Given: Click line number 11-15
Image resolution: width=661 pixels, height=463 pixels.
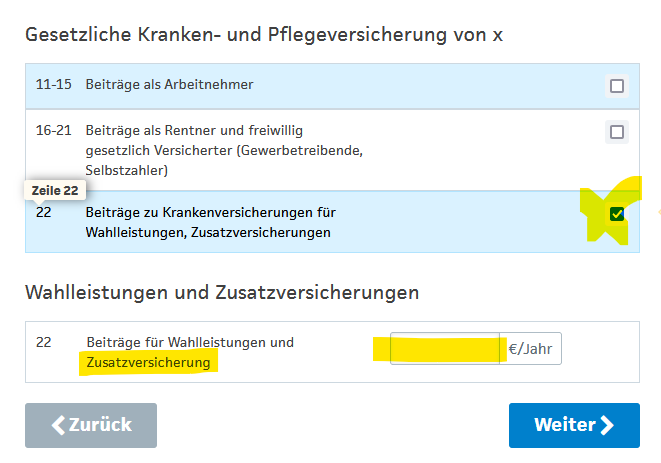Looking at the screenshot, I should [x=54, y=84].
